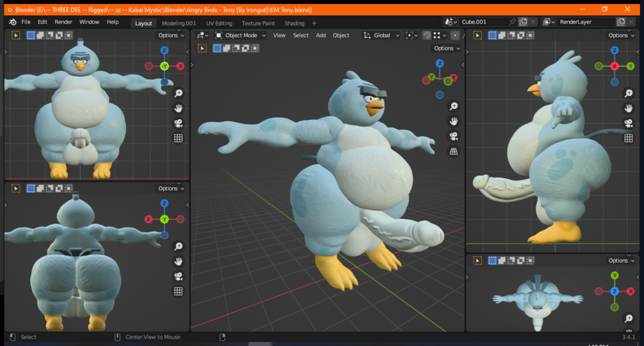This screenshot has height=346, width=644.
Task: Click blue Z axis gizmo in top-left viewport
Action: pyautogui.click(x=164, y=50)
